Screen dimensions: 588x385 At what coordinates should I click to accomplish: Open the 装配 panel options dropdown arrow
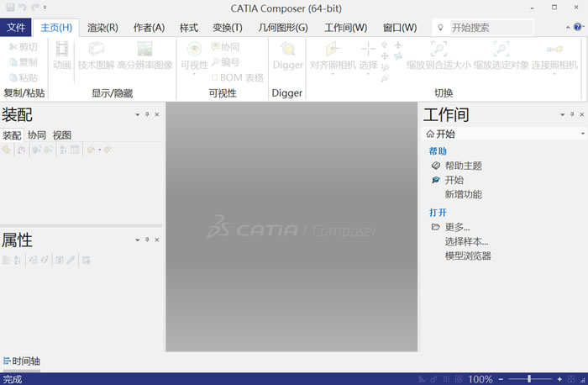(138, 114)
